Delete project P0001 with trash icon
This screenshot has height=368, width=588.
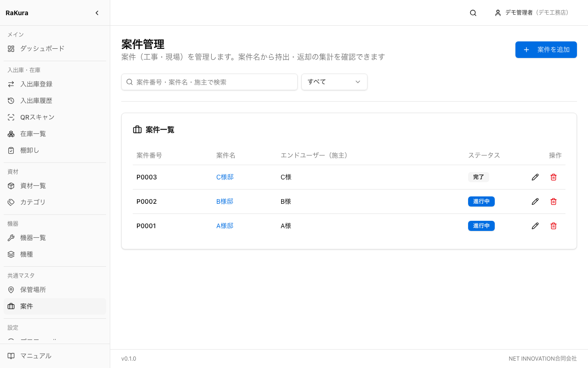pos(554,226)
